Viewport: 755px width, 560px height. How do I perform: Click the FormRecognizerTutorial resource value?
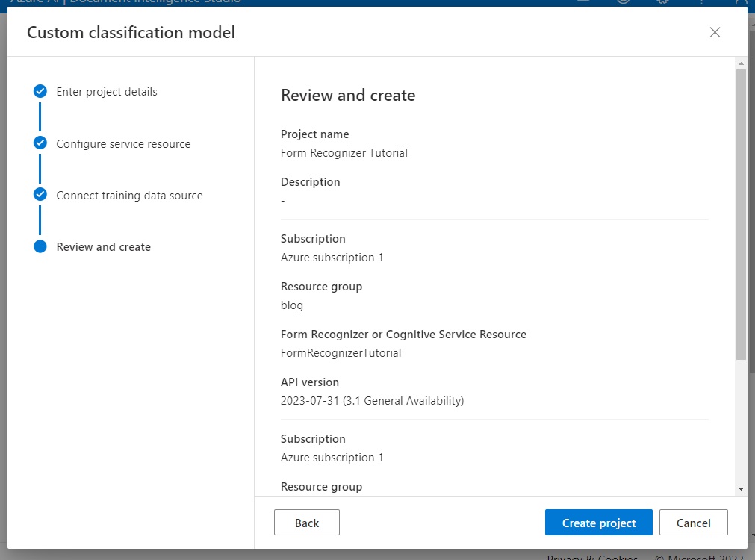(341, 353)
